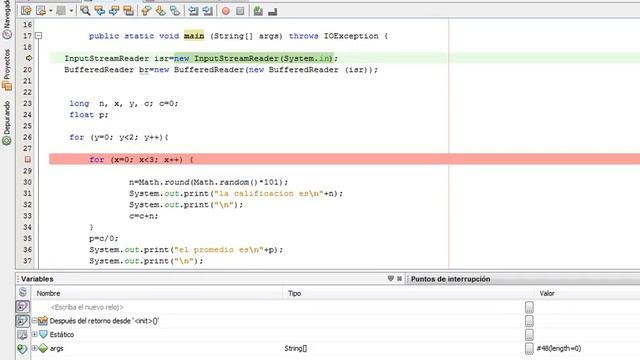Click the highlighted 'main' method name

(194, 36)
